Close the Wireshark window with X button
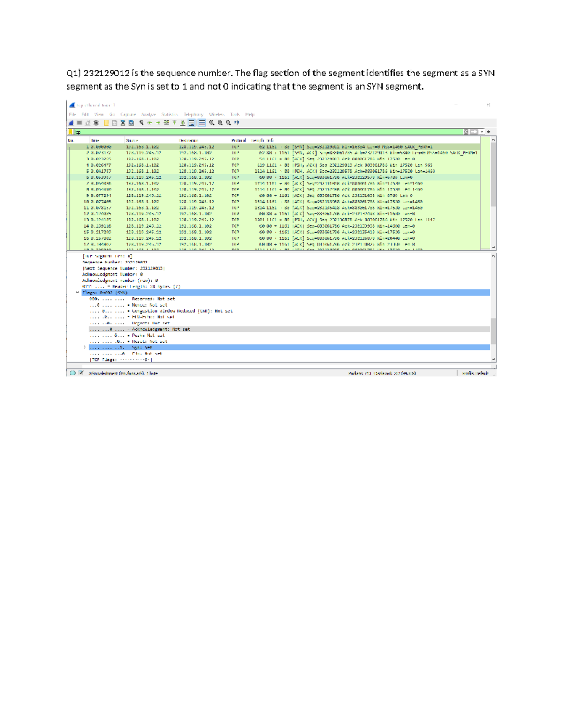Viewport: 563px width, 728px height. click(x=488, y=105)
